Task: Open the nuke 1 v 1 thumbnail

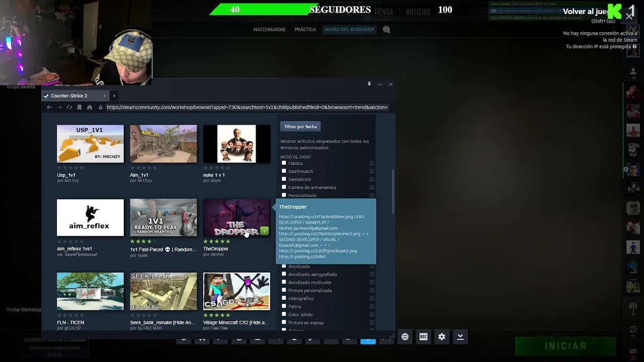Action: (x=236, y=144)
